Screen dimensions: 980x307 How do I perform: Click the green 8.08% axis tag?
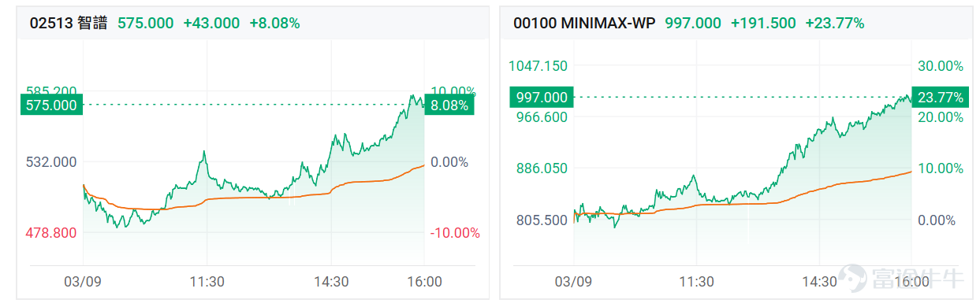tap(449, 105)
